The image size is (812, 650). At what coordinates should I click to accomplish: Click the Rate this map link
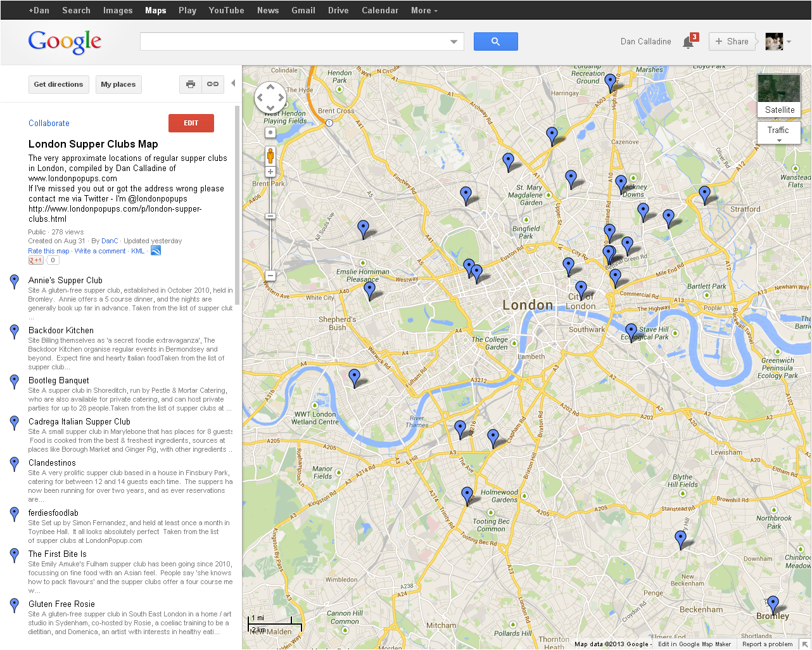49,251
